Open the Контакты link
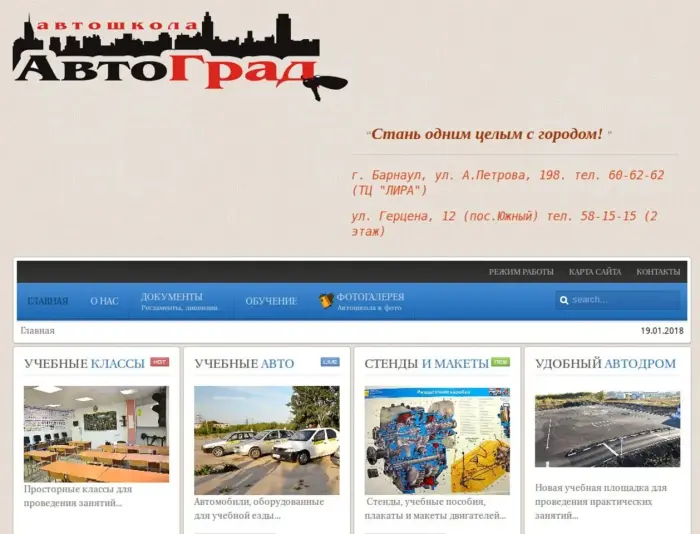This screenshot has height=534, width=700. click(658, 272)
